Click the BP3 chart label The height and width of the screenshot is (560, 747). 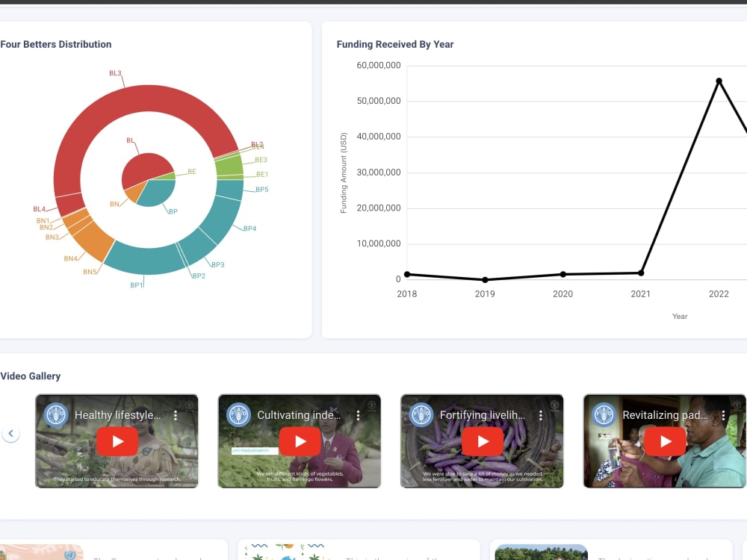tap(217, 265)
